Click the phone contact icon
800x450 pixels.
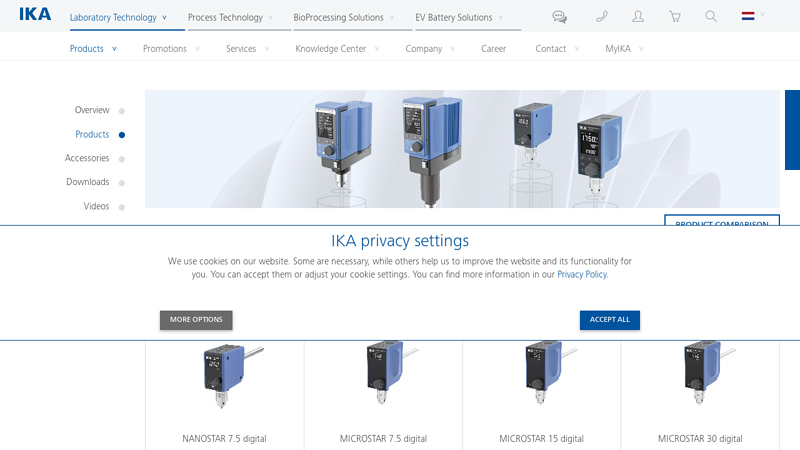[602, 17]
